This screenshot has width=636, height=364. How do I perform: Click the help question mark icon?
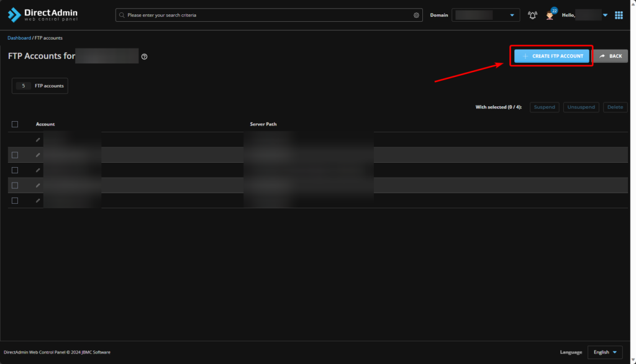144,57
